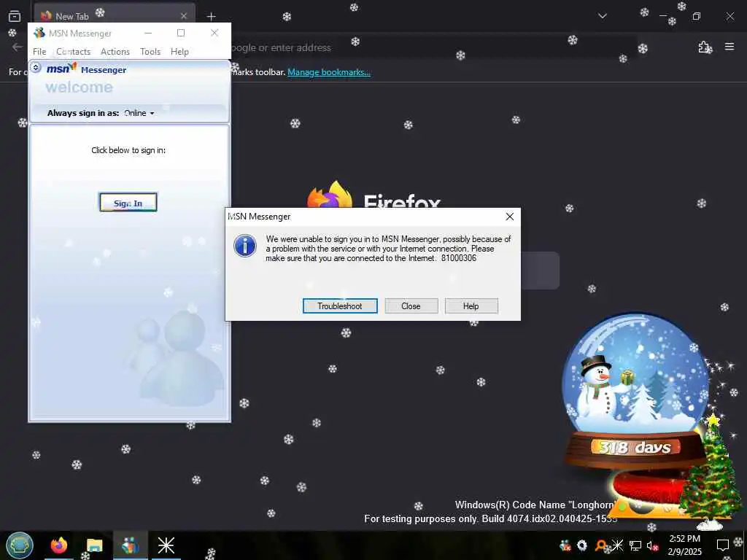
Task: Click the muted volume tray icon
Action: point(652,545)
